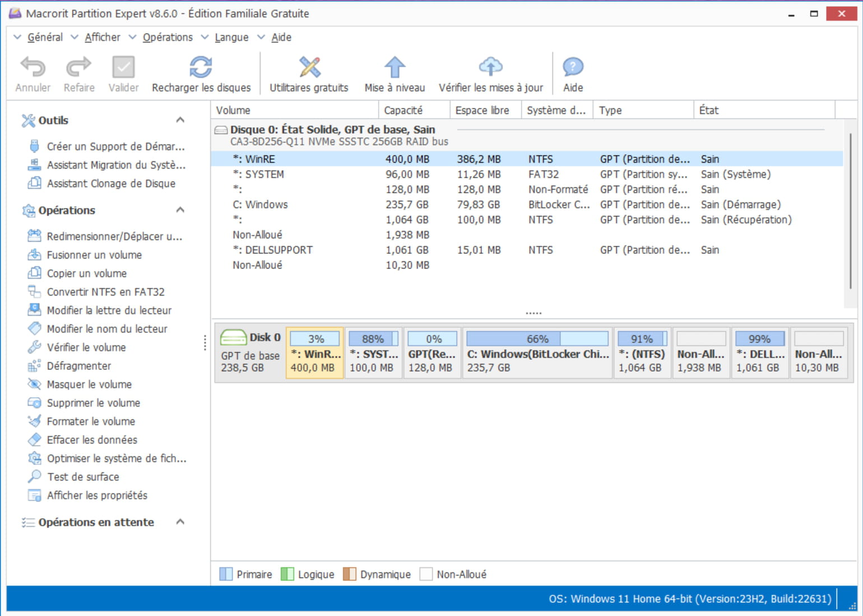Click the WinRE 3% usage bar
Viewport: 863px width, 616px height.
click(x=315, y=339)
